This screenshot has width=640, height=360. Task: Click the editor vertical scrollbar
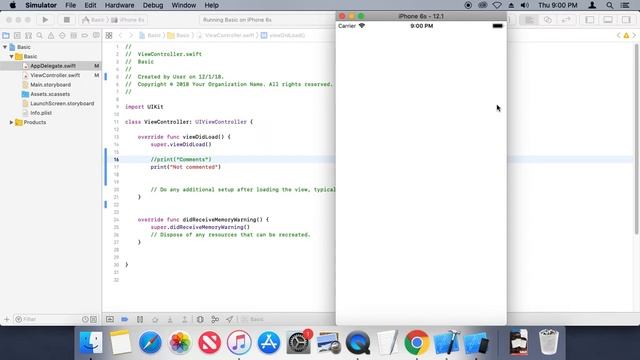[x=636, y=139]
